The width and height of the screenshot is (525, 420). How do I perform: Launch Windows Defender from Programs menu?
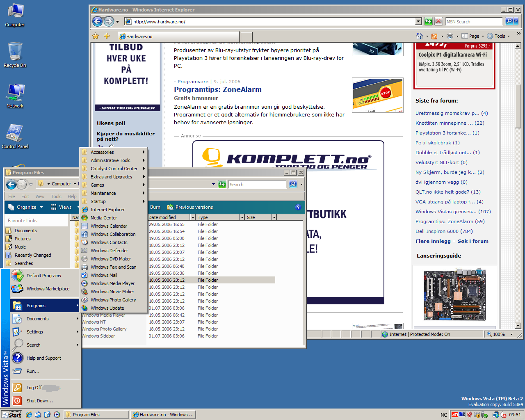point(113,251)
